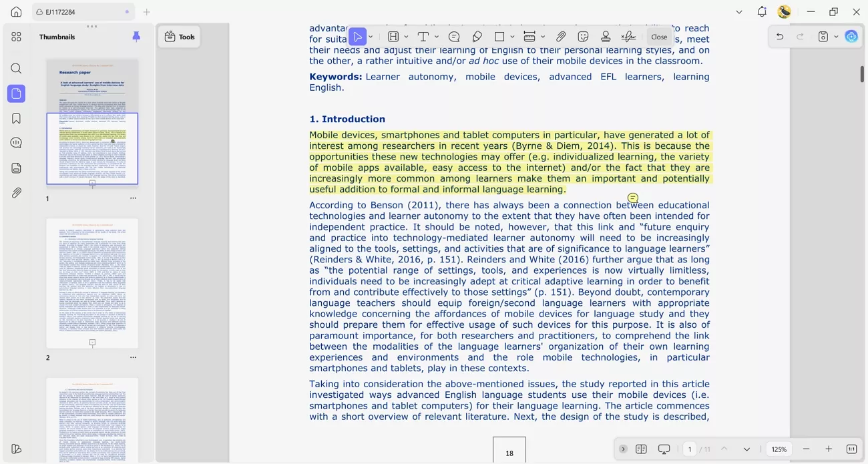The width and height of the screenshot is (868, 464).
Task: Toggle the thumbnails panel pin
Action: click(136, 37)
